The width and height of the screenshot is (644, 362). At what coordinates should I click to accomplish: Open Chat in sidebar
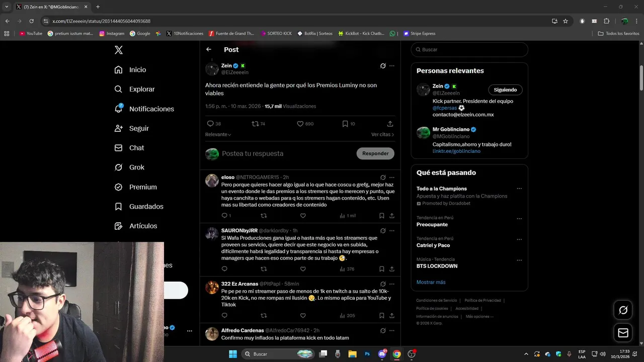tap(129, 148)
